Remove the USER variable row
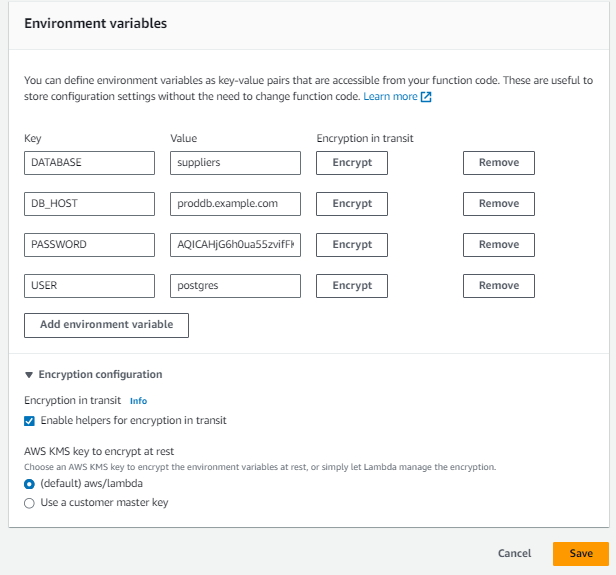The width and height of the screenshot is (616, 575). [499, 286]
